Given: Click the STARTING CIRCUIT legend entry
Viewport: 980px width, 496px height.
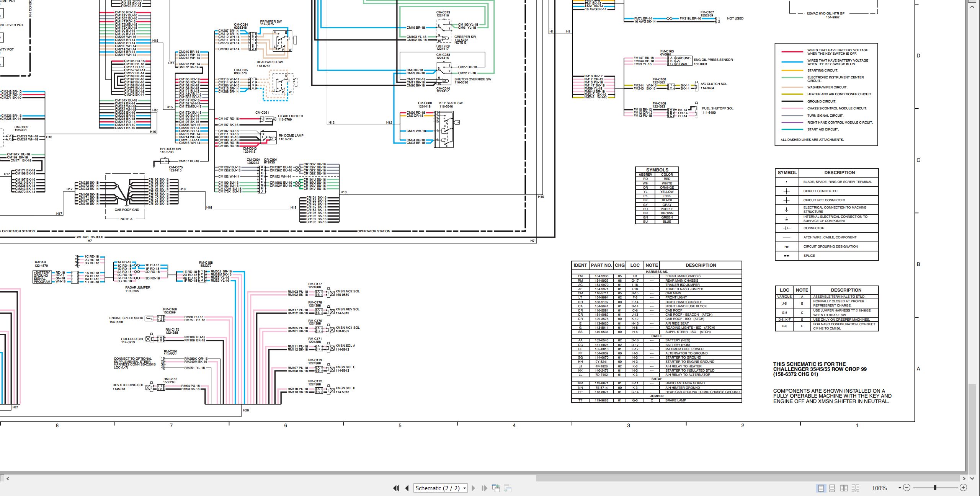Looking at the screenshot, I should click(x=823, y=70).
